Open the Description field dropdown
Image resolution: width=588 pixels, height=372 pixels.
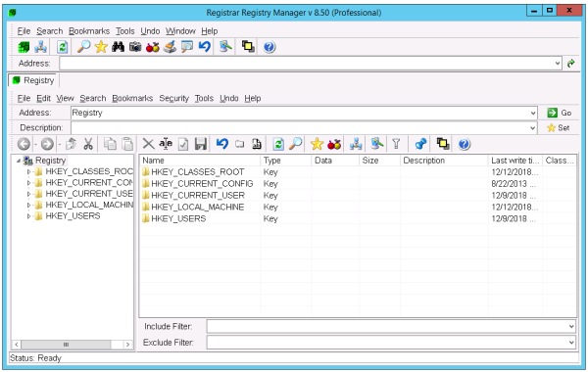pos(533,128)
